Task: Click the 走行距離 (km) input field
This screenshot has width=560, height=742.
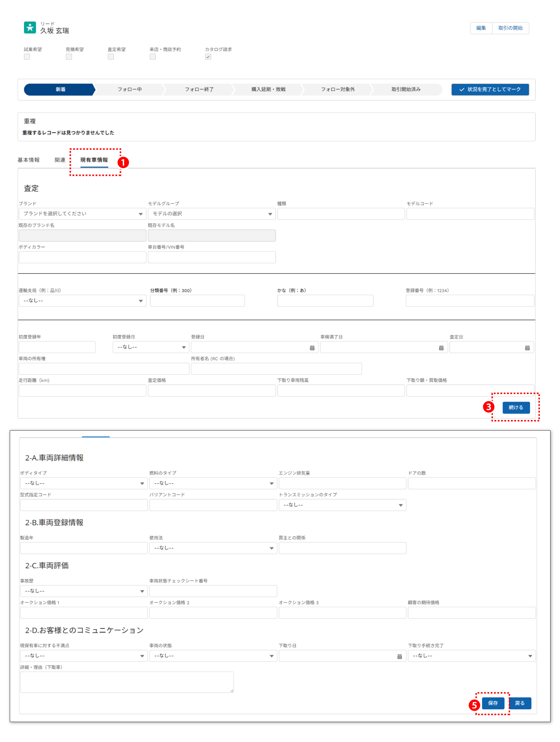Action: pos(82,391)
